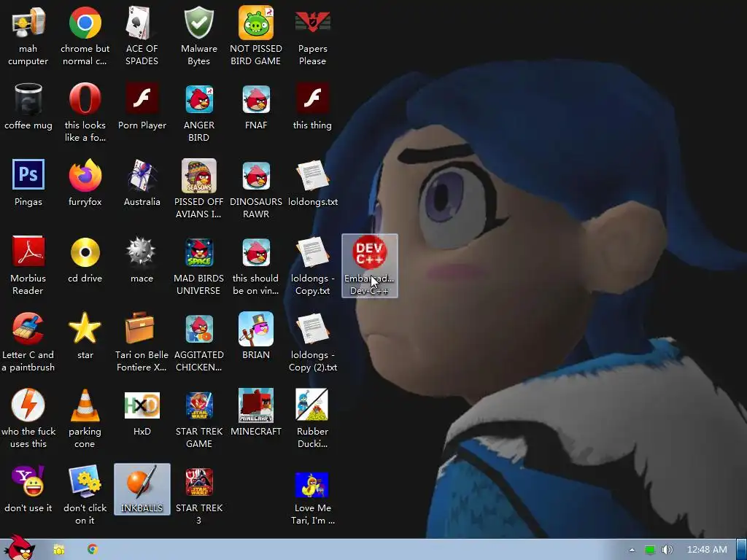Screen dimensions: 747x560
Task: Select 'Love Me Tari, I'm ...' duck icon
Action: tap(312, 499)
